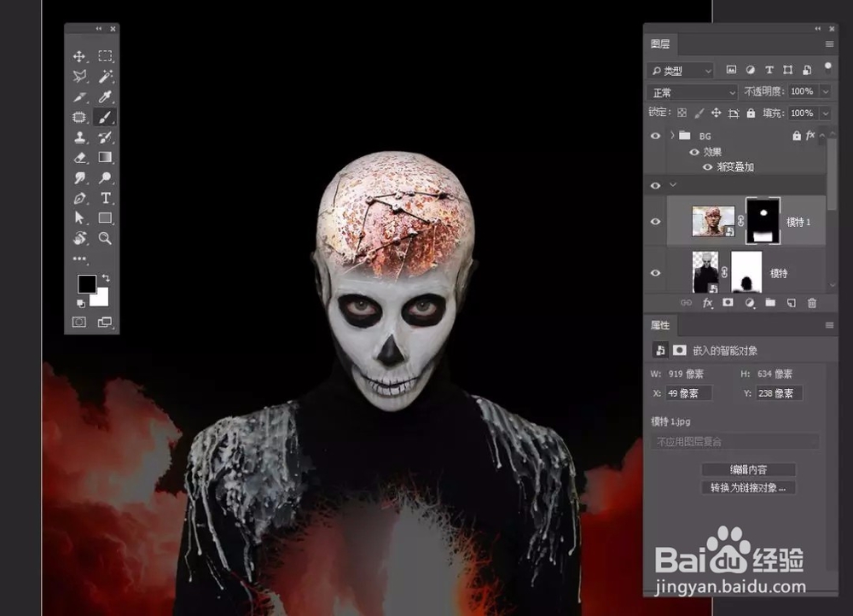Select the History Brush tool
This screenshot has width=853, height=616.
pyautogui.click(x=105, y=137)
